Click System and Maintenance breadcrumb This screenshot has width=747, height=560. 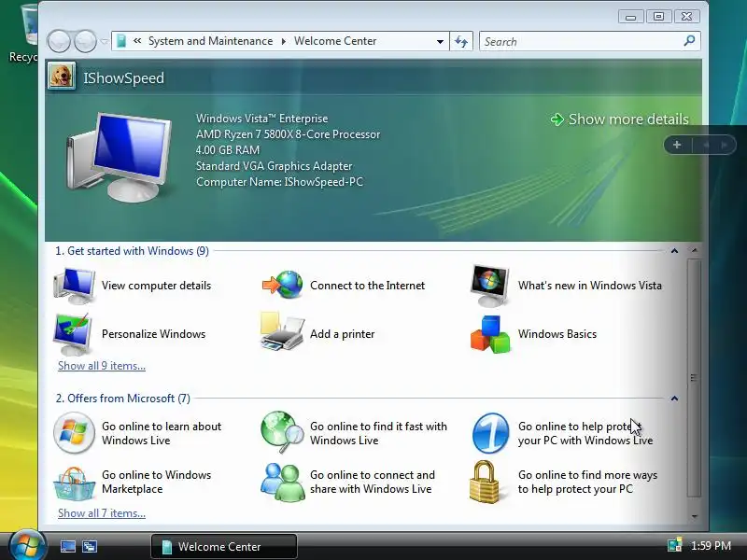pyautogui.click(x=211, y=41)
